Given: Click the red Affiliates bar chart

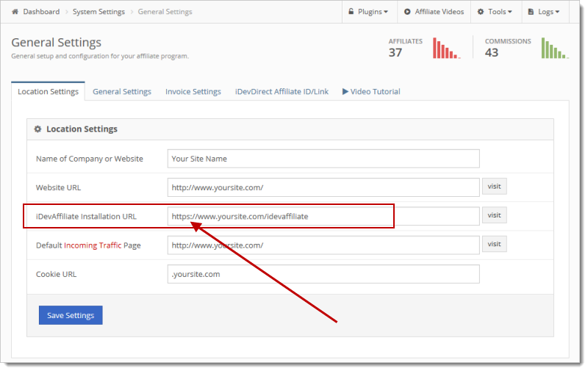Looking at the screenshot, I should click(x=447, y=48).
